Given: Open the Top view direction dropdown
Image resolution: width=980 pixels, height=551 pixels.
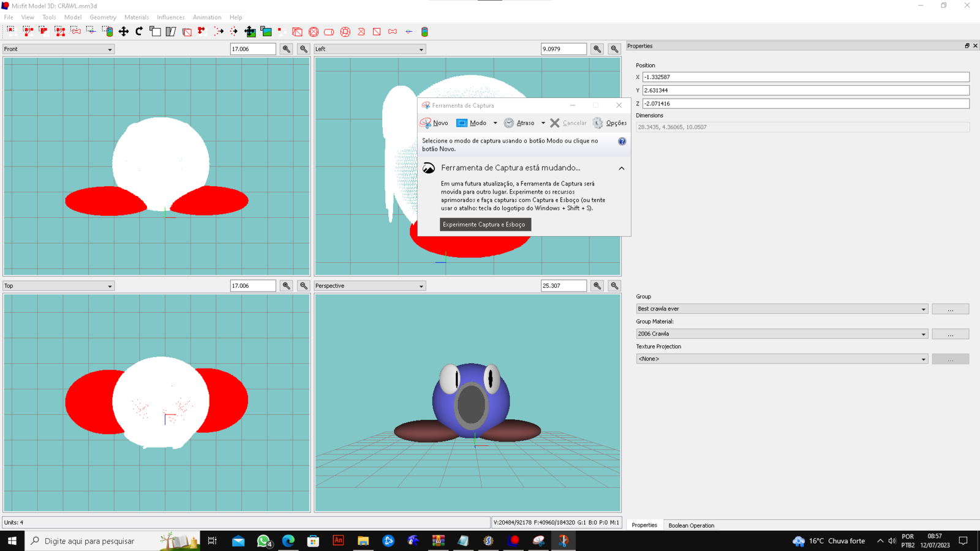Looking at the screenshot, I should (x=58, y=286).
